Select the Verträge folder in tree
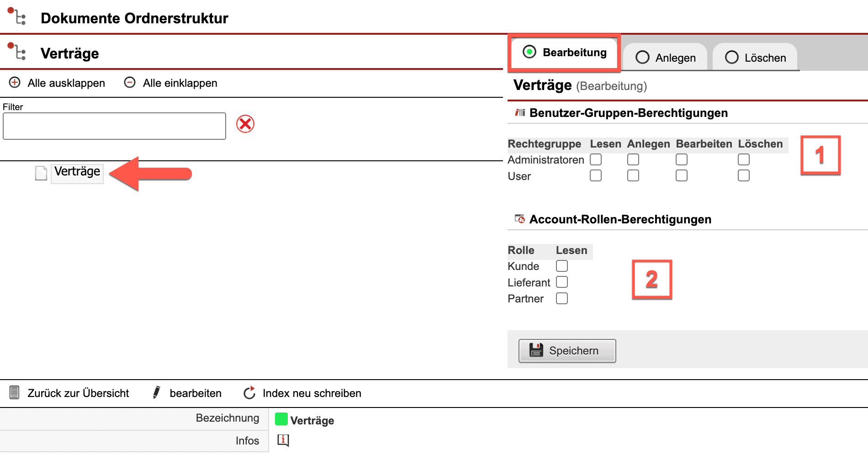Screen dimensions: 868x455 (x=77, y=172)
